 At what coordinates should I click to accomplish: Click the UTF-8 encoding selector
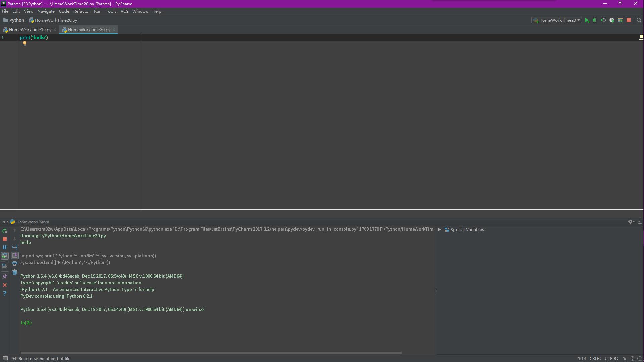click(x=611, y=358)
